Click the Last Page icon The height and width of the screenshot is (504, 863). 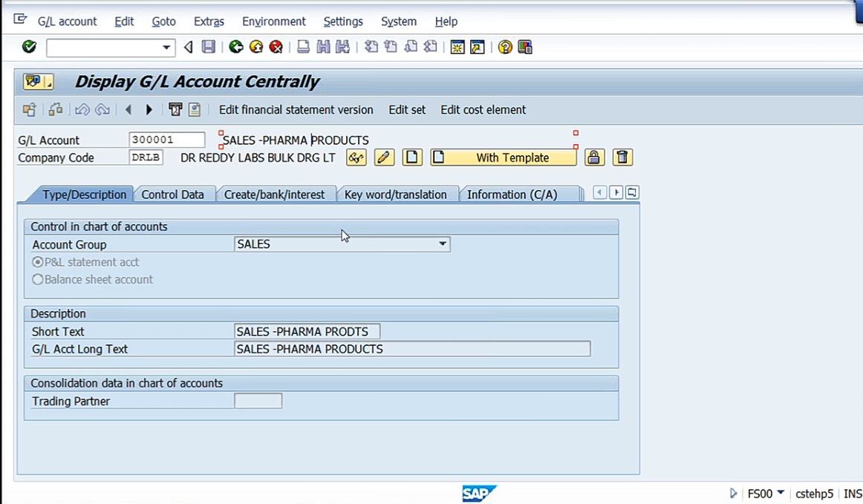431,47
